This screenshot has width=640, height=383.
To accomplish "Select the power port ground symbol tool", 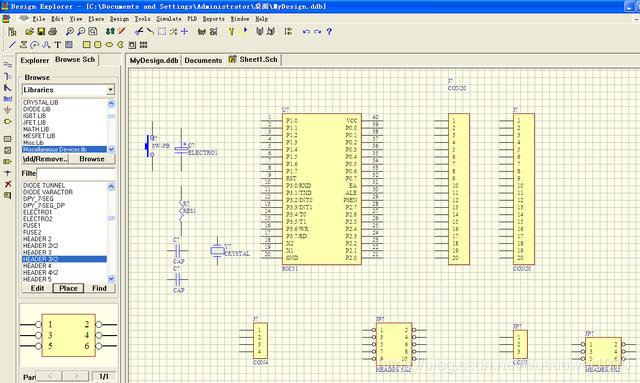I will coord(7,110).
